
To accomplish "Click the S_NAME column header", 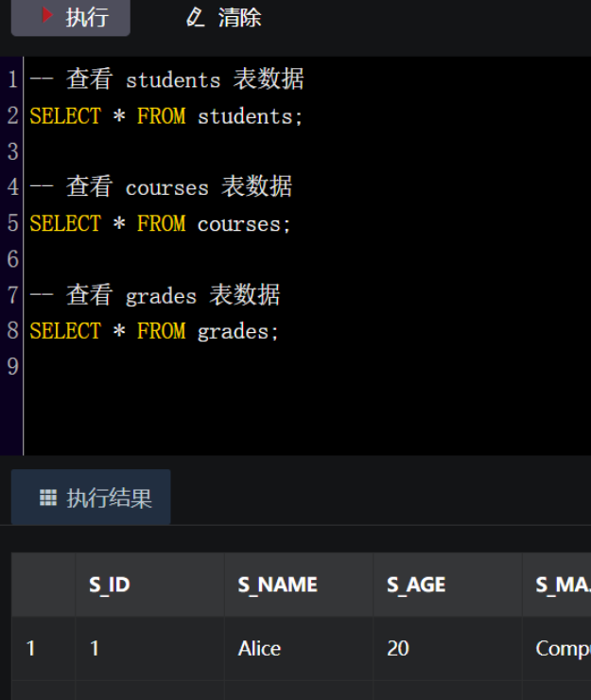I will click(299, 585).
